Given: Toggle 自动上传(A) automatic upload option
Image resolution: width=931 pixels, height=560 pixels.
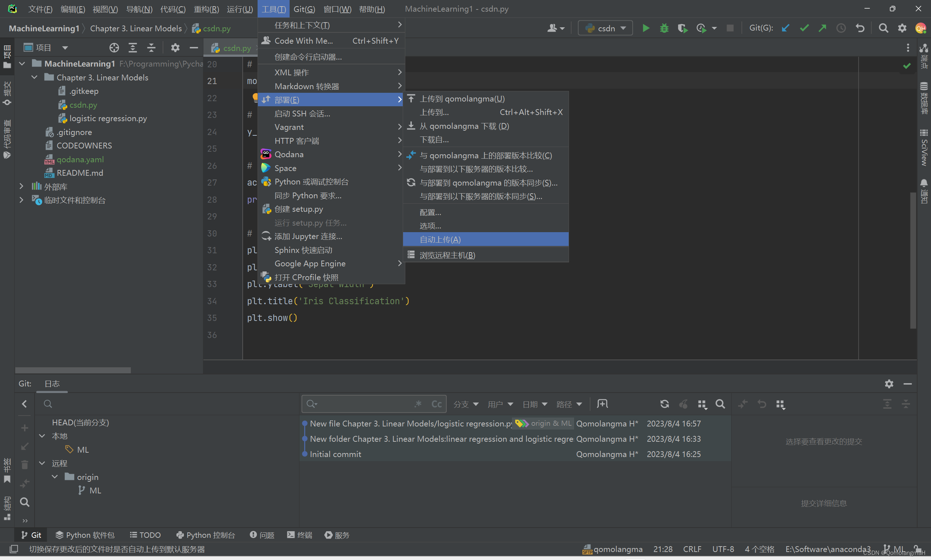Looking at the screenshot, I should [485, 240].
